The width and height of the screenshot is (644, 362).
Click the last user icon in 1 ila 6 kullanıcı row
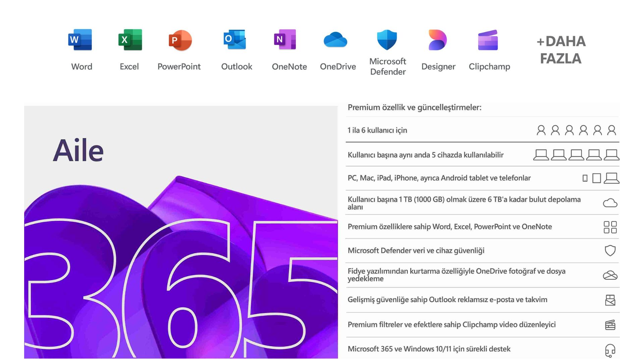click(611, 130)
